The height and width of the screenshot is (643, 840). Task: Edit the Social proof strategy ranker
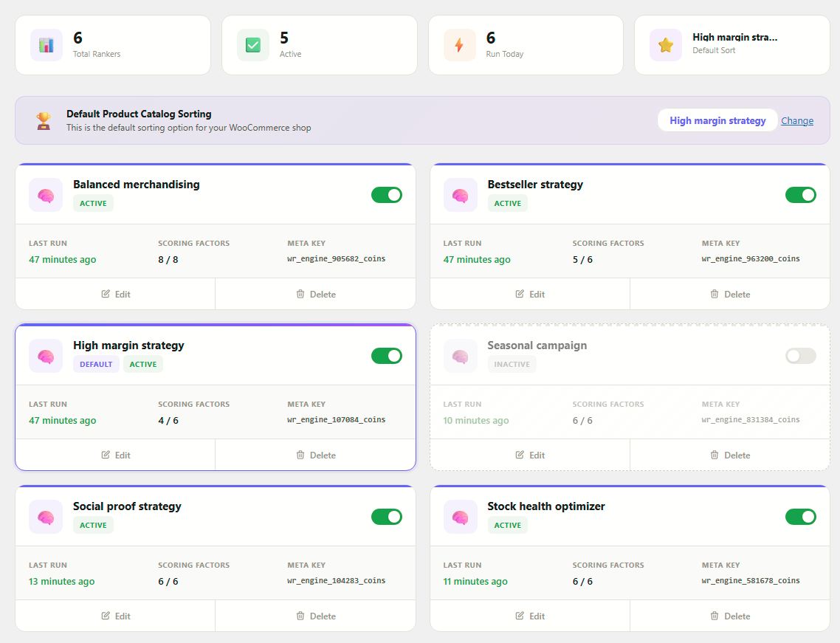(115, 616)
